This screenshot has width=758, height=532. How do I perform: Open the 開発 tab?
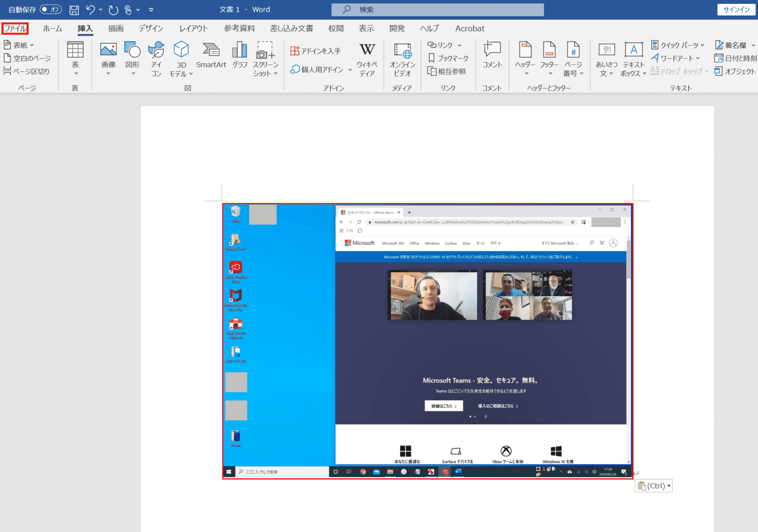coord(397,29)
